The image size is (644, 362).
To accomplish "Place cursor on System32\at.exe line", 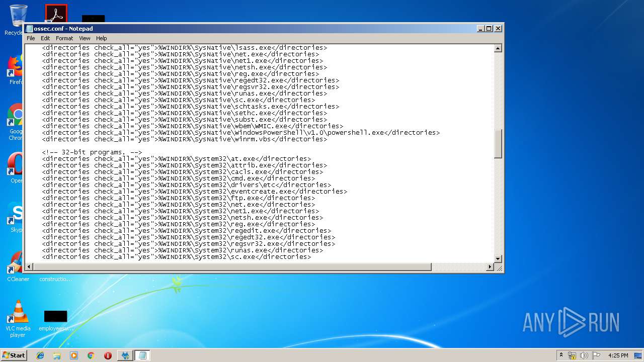I will (x=177, y=159).
